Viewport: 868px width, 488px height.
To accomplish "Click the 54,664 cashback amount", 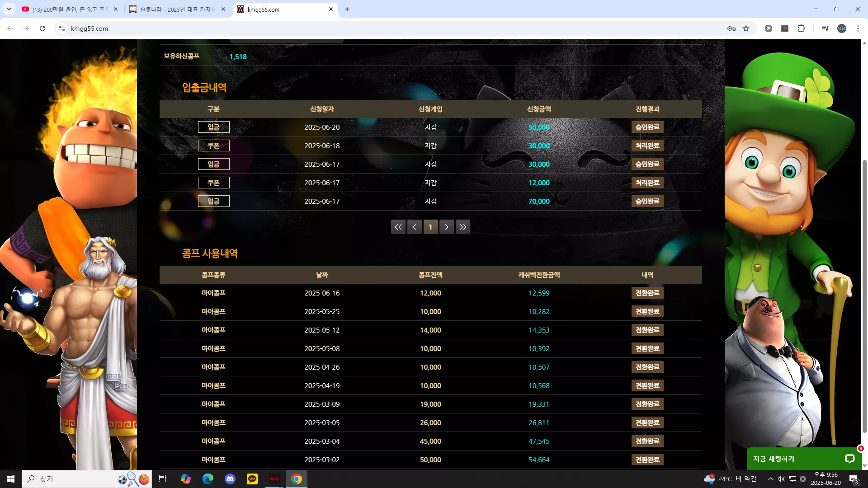I will click(539, 460).
